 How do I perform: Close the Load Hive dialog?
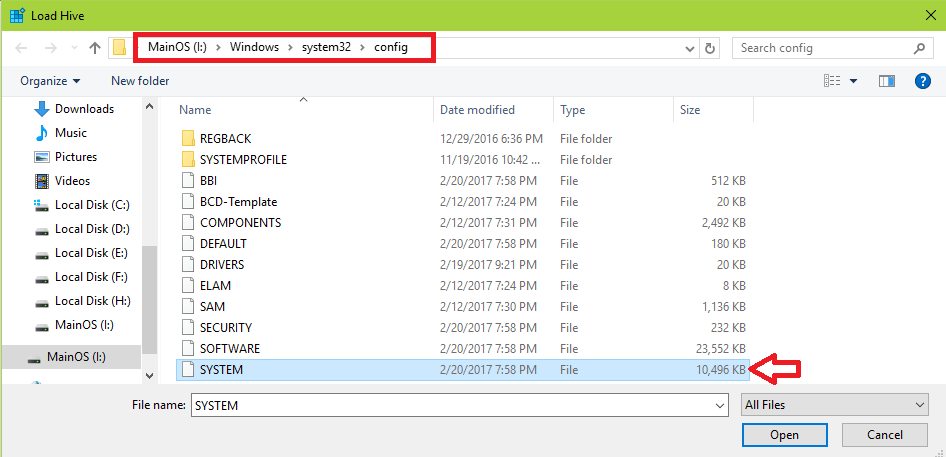tap(930, 16)
